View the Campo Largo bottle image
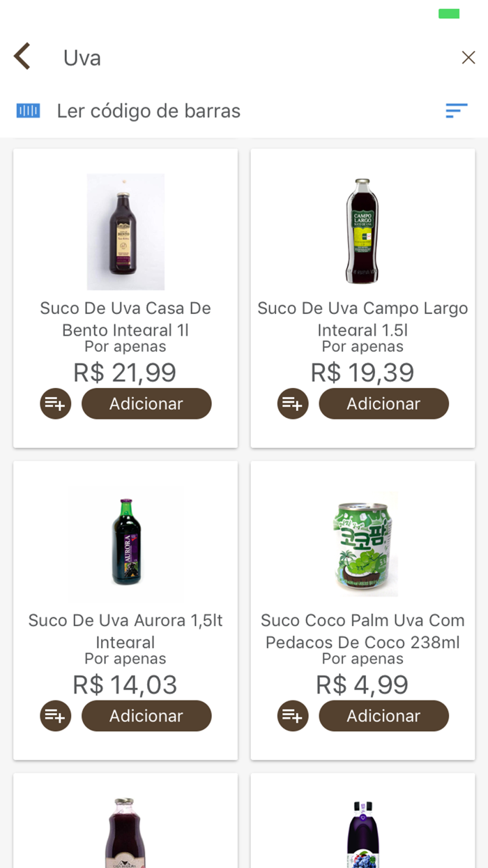488x868 pixels. pyautogui.click(x=363, y=231)
